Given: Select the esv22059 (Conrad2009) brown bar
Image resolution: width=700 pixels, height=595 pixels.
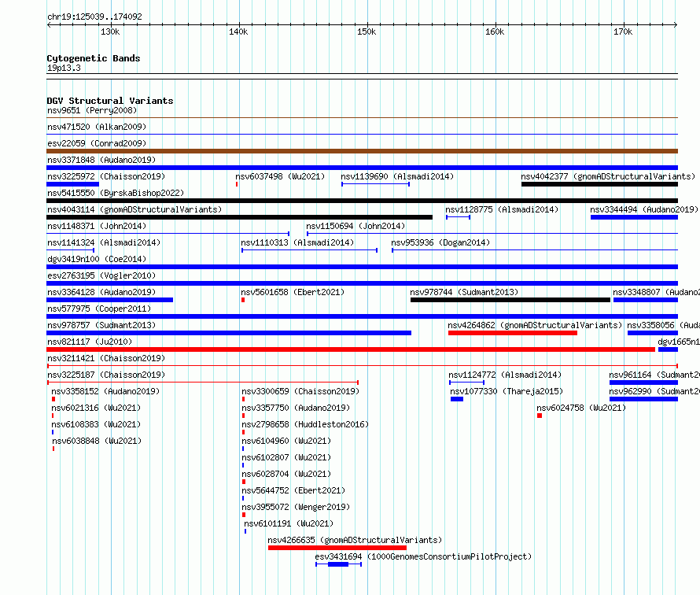Looking at the screenshot, I should click(x=362, y=151).
